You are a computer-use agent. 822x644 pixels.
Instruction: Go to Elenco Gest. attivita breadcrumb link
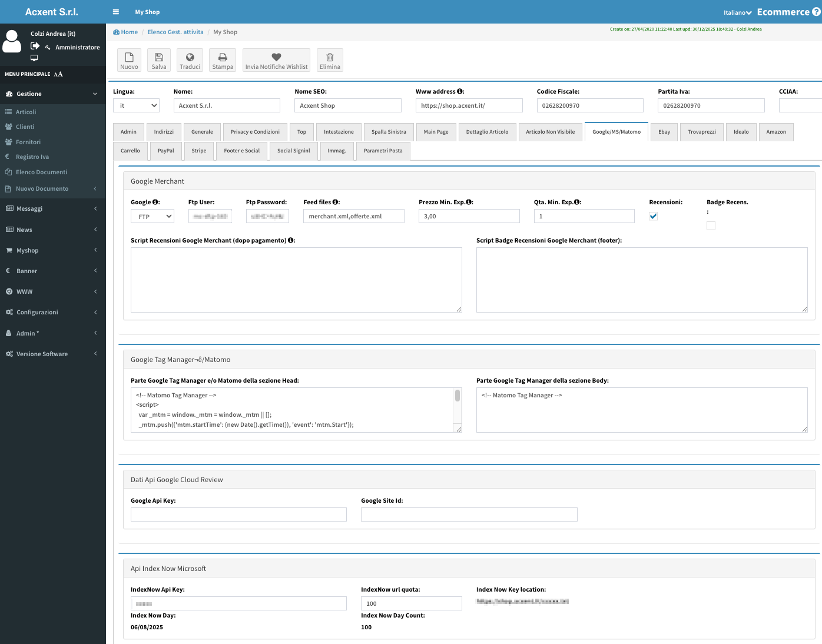[175, 32]
